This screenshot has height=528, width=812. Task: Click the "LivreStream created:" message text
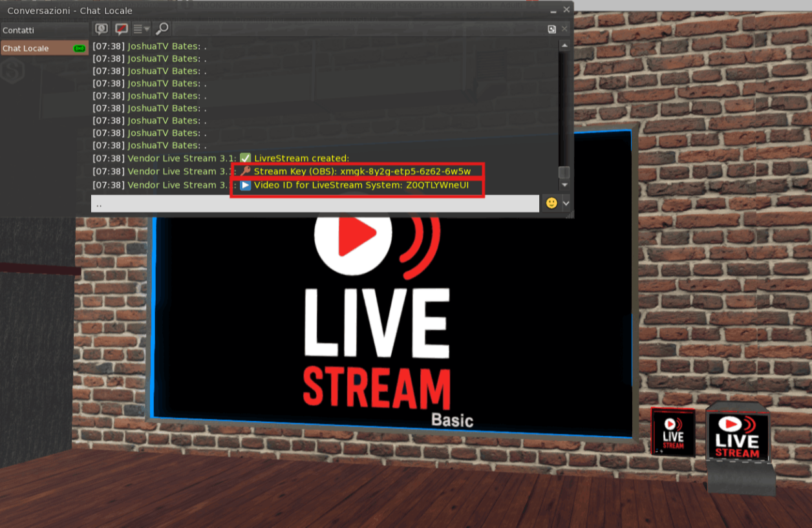tap(301, 158)
